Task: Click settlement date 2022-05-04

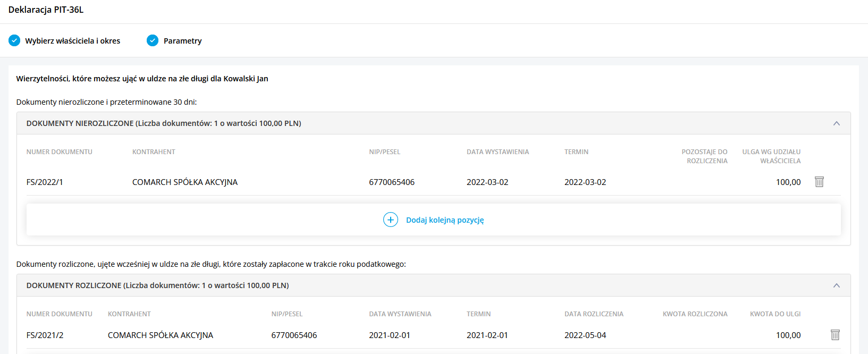Action: tap(585, 335)
